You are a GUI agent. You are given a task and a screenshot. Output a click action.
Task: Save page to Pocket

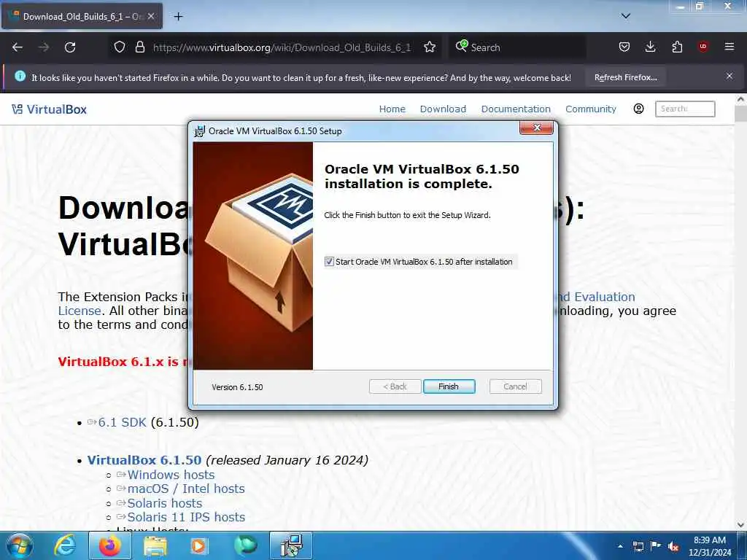[x=624, y=47]
